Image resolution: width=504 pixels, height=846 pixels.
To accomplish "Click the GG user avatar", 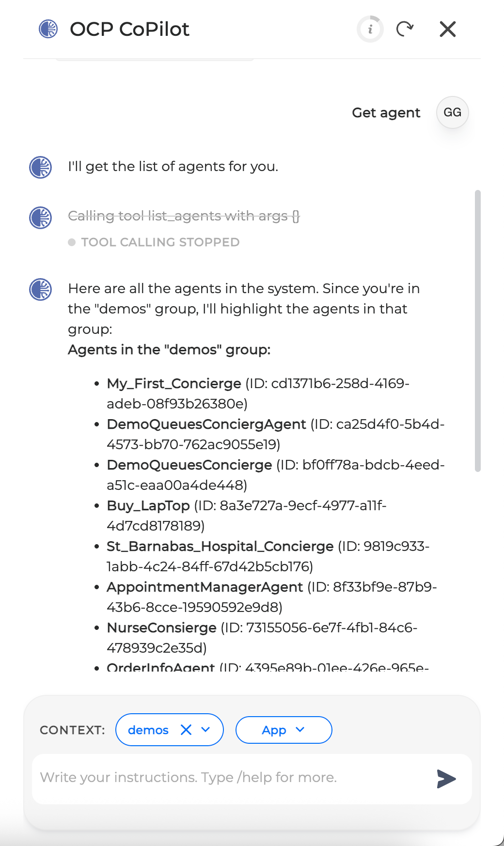I will coord(452,112).
